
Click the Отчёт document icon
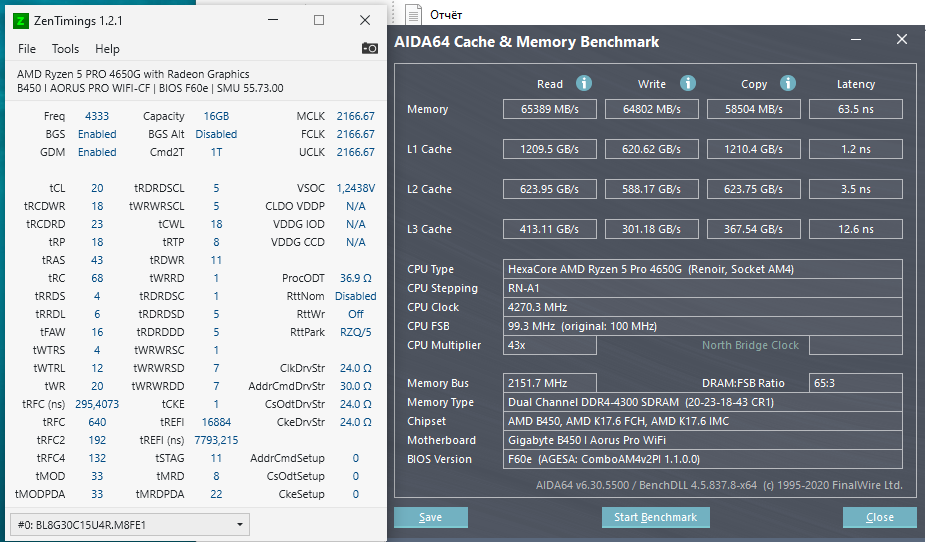413,15
